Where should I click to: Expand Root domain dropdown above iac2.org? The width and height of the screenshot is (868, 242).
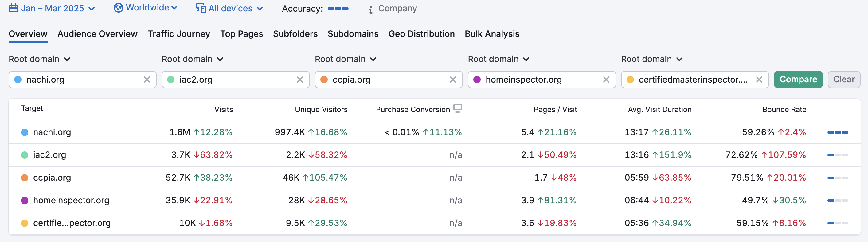[192, 59]
